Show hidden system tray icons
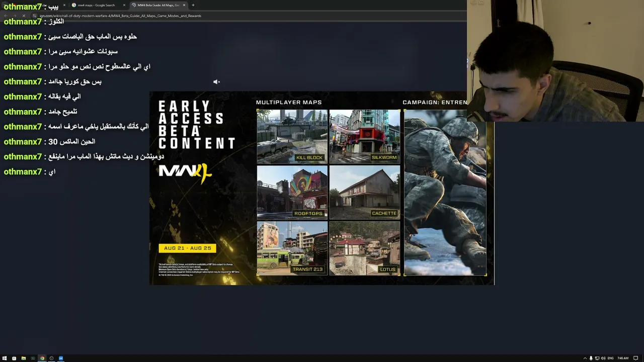The width and height of the screenshot is (644, 362). [585, 358]
